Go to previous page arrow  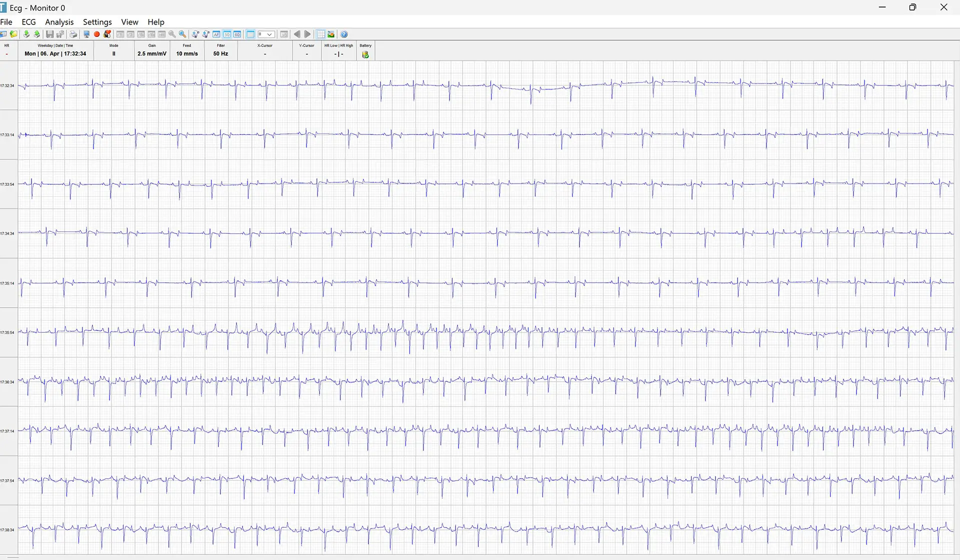(x=297, y=34)
